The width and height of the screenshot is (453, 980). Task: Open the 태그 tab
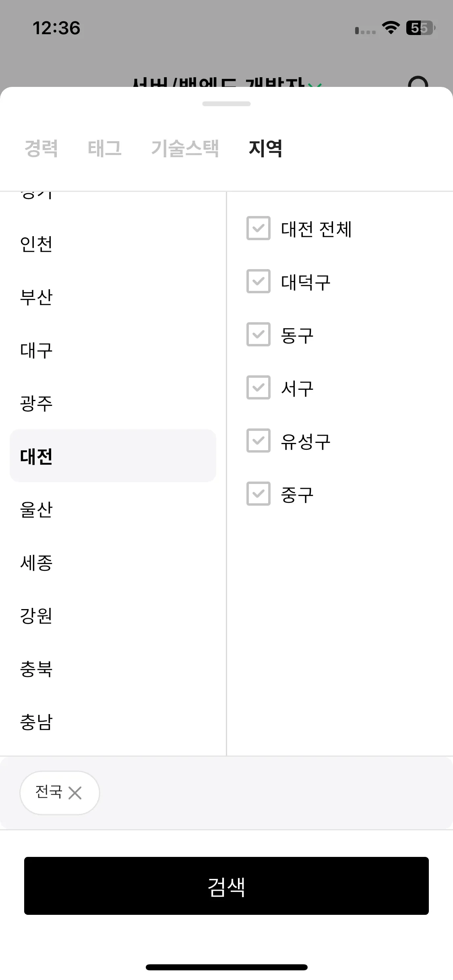click(x=104, y=148)
